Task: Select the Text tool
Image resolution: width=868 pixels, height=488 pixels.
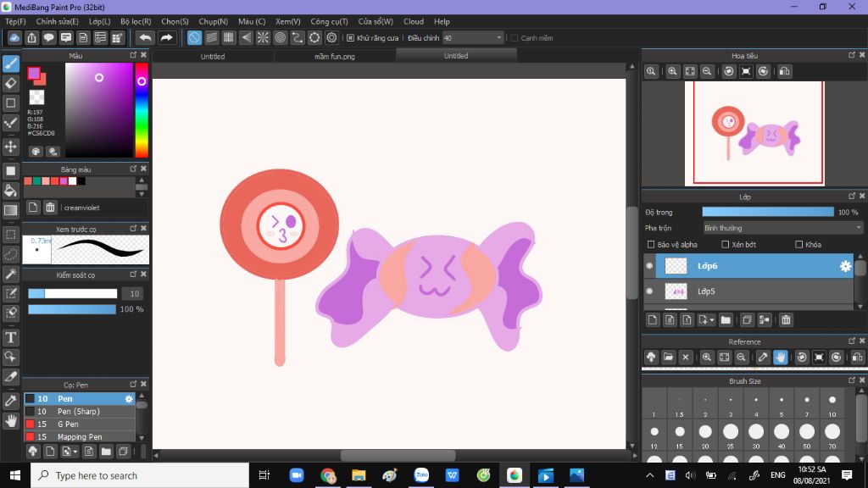Action: [11, 337]
